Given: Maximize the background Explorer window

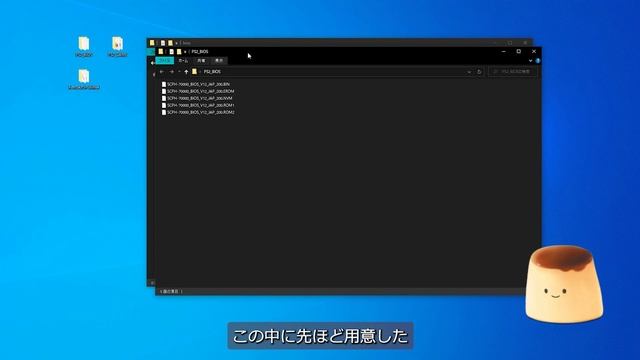Looking at the screenshot, I should tap(510, 42).
